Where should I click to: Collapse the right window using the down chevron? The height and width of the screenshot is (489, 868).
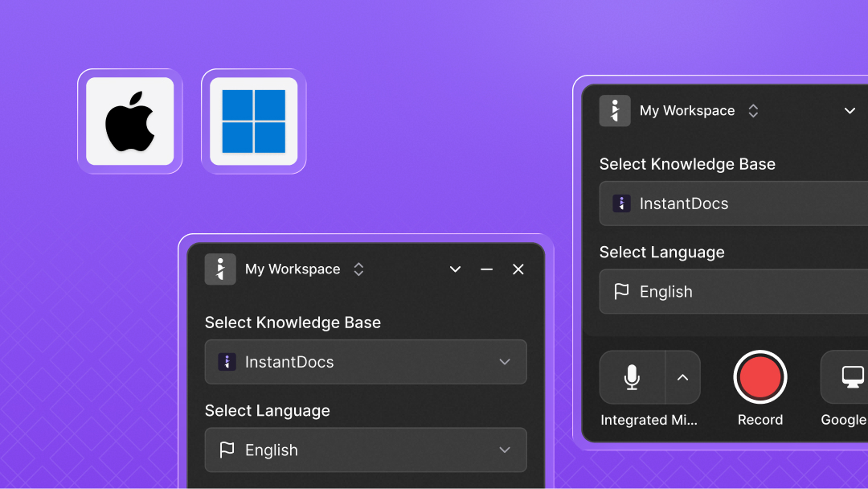[850, 111]
